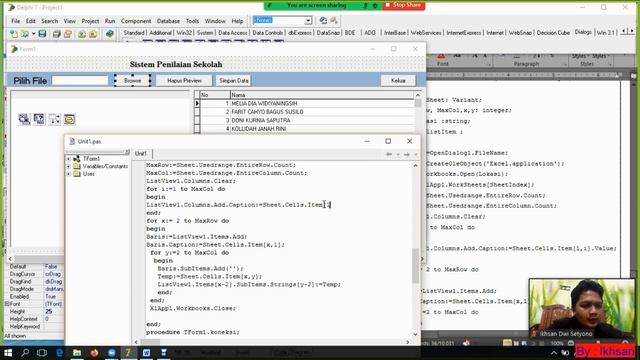The width and height of the screenshot is (640, 360).
Task: Open the Search menu
Action: pos(49,21)
